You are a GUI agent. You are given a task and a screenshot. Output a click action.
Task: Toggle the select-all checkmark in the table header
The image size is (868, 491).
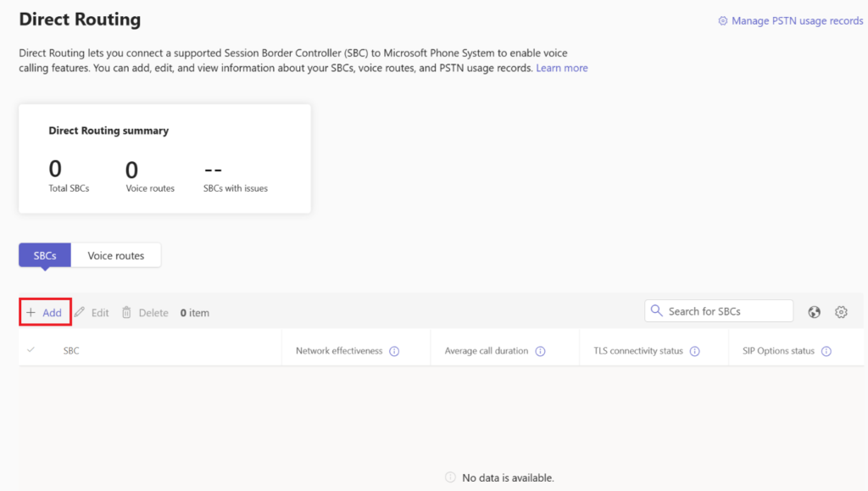point(31,350)
